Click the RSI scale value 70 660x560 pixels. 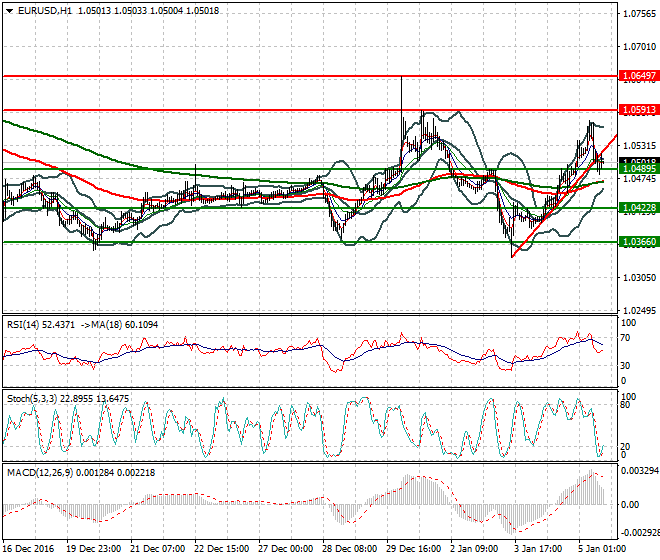click(x=625, y=338)
